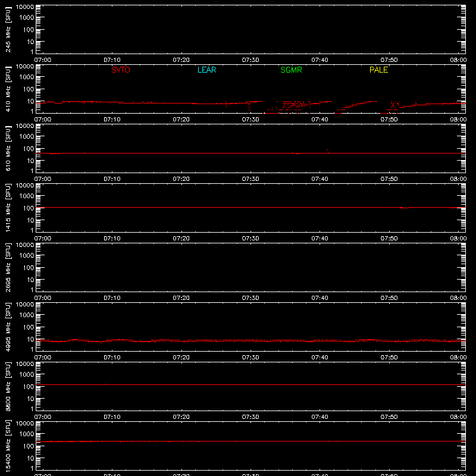
Task: Click the 100 tick label of 15400 MHz panel
Action: click(29, 446)
